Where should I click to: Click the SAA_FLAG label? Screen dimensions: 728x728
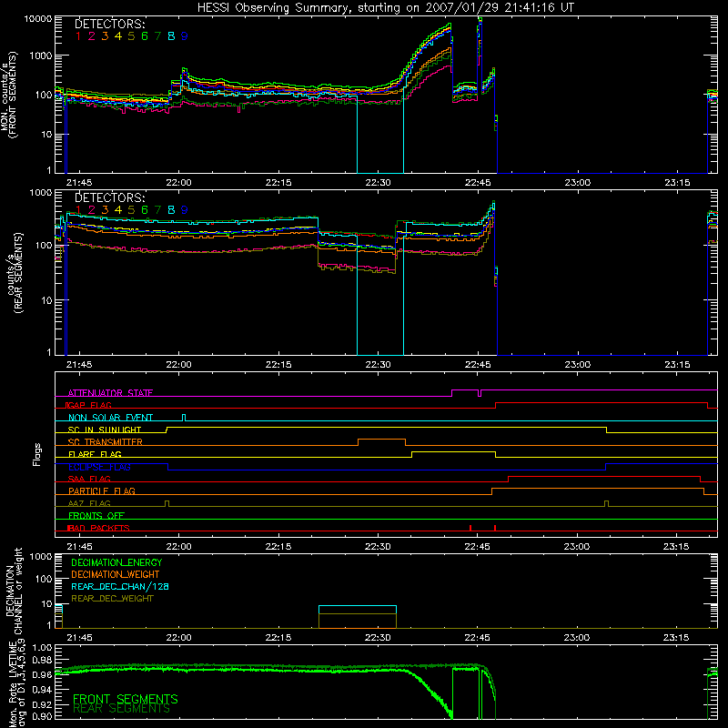tap(89, 479)
